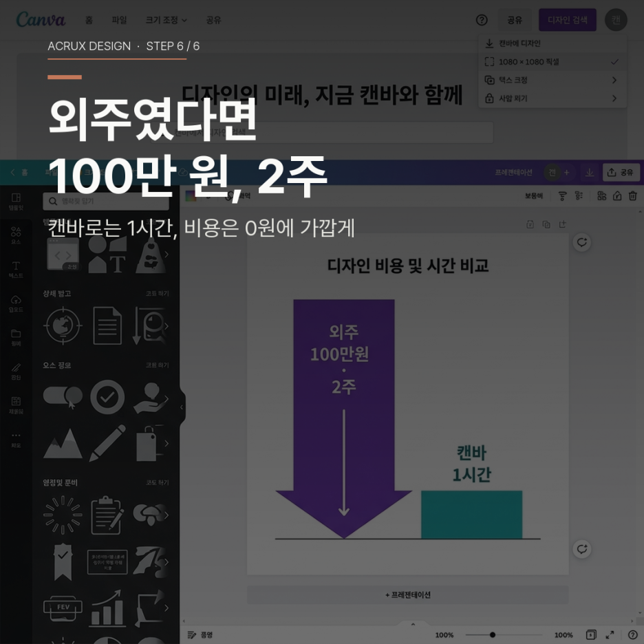The width and height of the screenshot is (644, 644).
Task: Click the 공유 share button in editor header
Action: (x=621, y=173)
